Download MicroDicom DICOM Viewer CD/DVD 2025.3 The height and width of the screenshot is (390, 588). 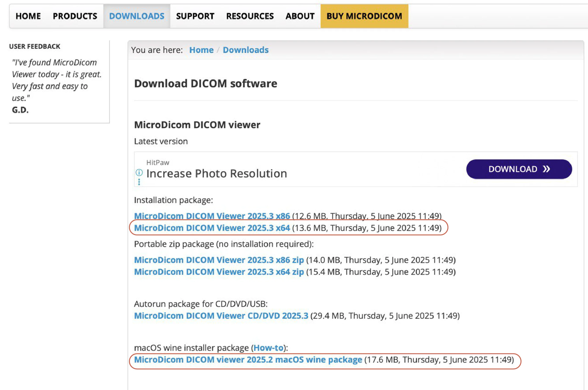[x=221, y=316]
